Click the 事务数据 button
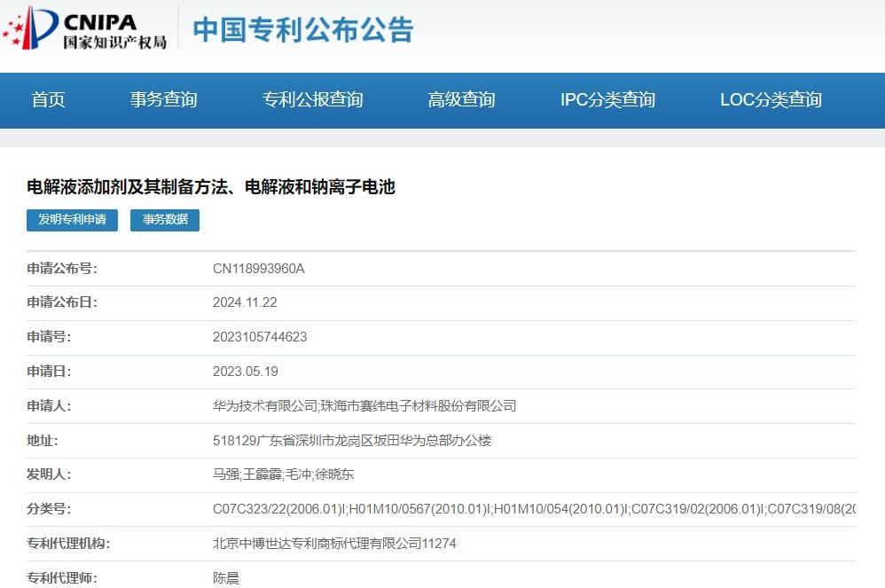This screenshot has height=588, width=885. 164,220
